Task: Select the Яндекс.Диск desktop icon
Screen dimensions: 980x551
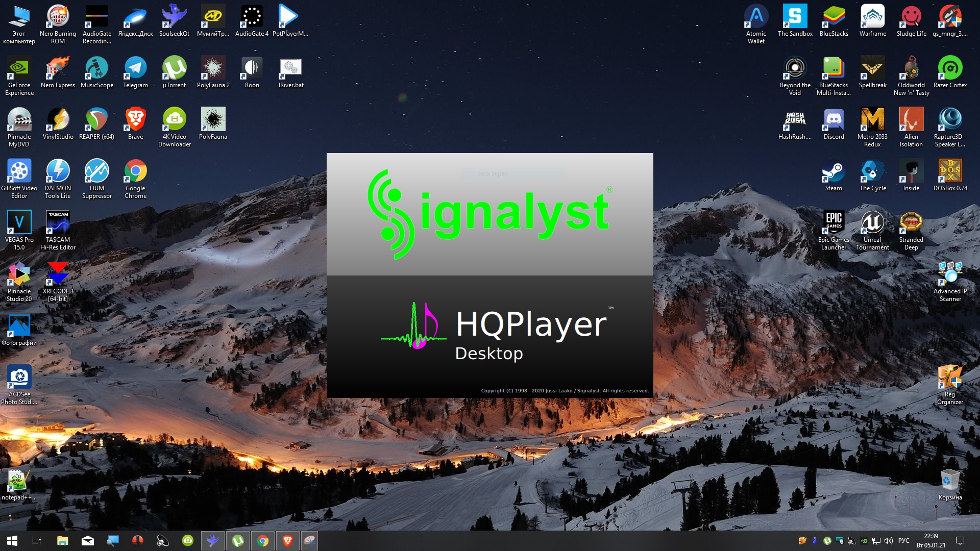Action: coord(135,20)
